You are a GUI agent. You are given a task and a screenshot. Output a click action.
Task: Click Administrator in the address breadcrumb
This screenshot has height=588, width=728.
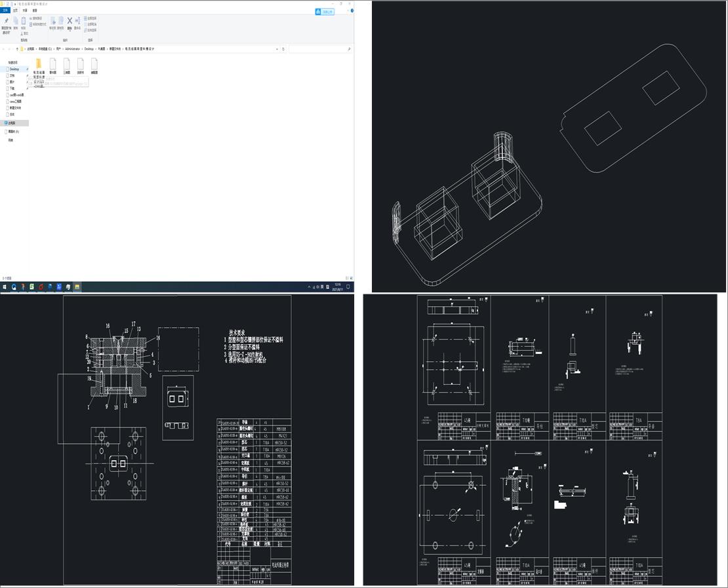72,49
